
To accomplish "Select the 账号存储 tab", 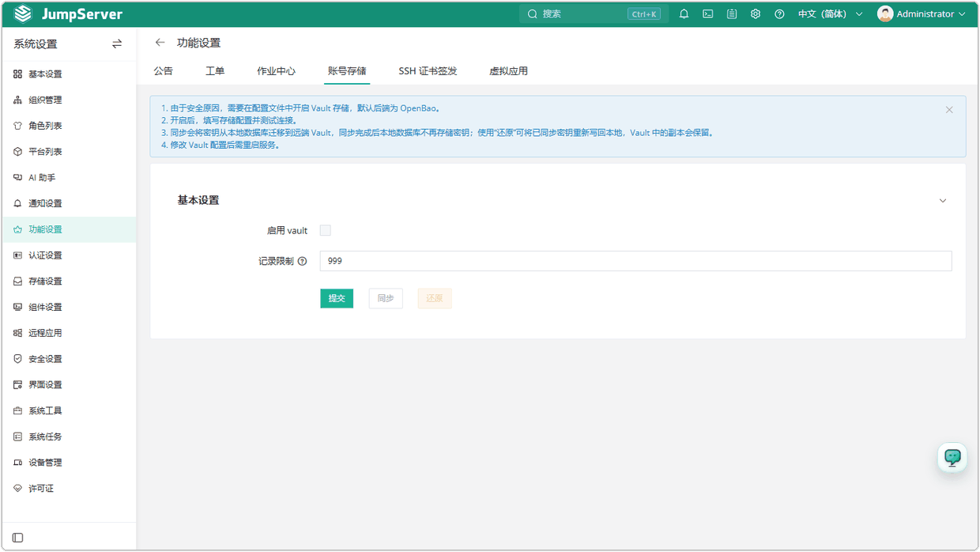I will (347, 71).
